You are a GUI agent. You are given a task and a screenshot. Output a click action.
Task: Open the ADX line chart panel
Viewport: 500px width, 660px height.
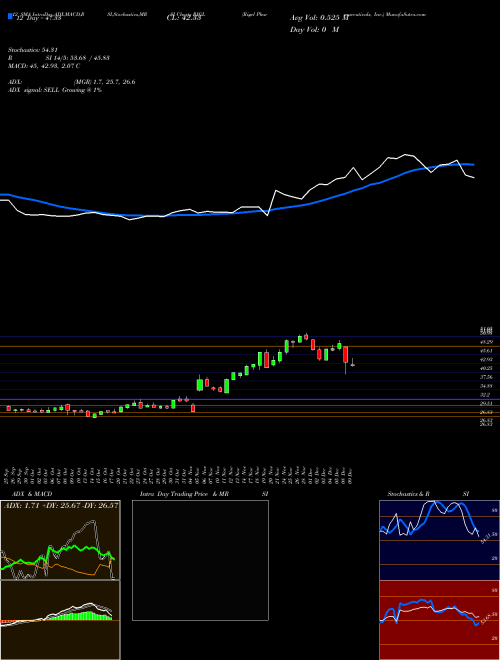60,540
